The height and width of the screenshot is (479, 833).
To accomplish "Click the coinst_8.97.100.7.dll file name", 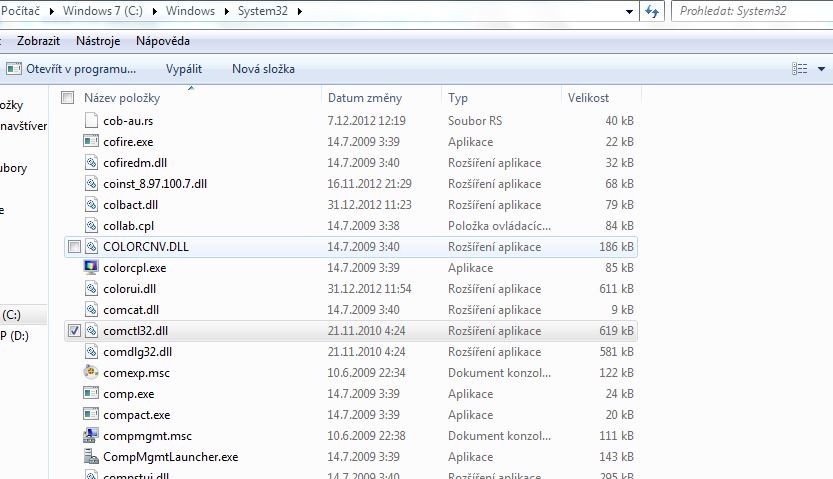I will pyautogui.click(x=155, y=184).
